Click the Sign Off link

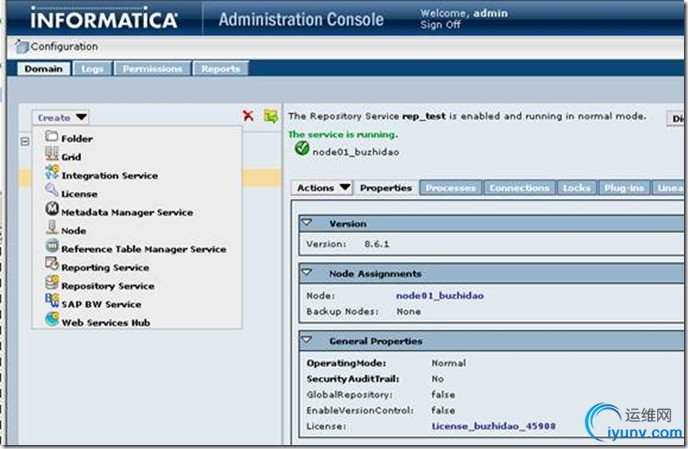[x=440, y=25]
